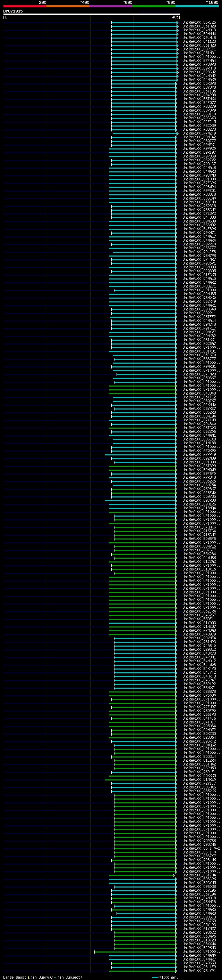Select UniRef100_C5IH31 entry
This screenshot has height=980, width=222.
point(199,53)
